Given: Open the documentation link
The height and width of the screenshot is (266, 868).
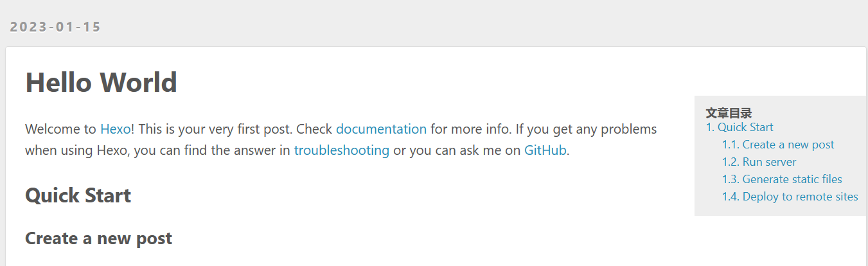Looking at the screenshot, I should pos(381,129).
